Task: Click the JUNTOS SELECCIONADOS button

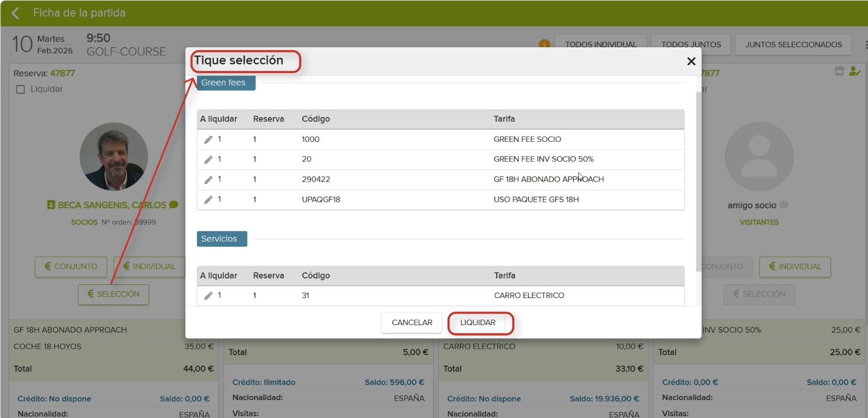Action: [793, 44]
